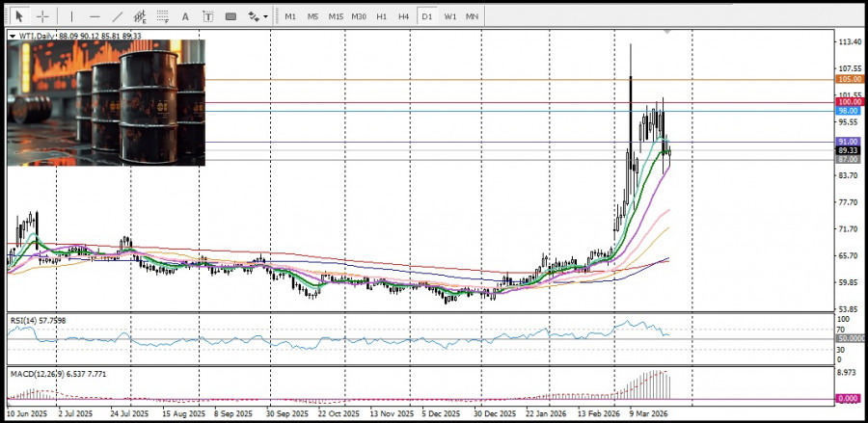Viewport: 868px width, 423px height.
Task: Select the equidistant channel tool
Action: click(142, 16)
